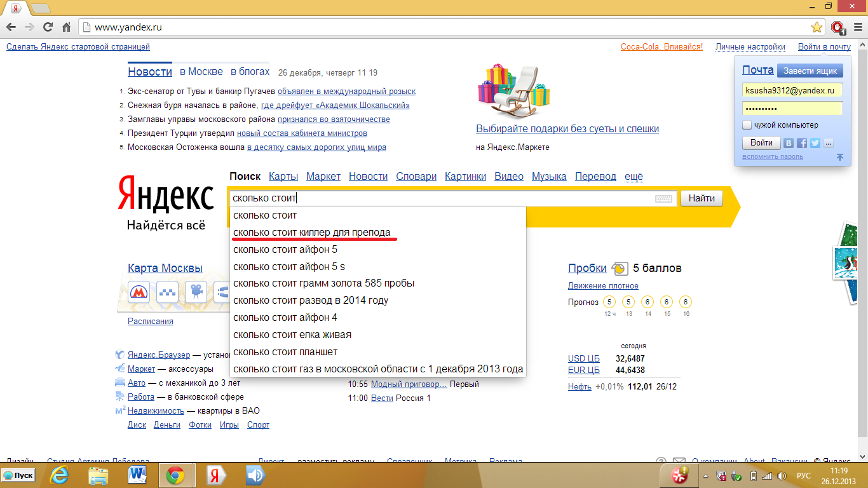Click the password field in the mail form
The height and width of the screenshot is (488, 868).
click(x=792, y=109)
